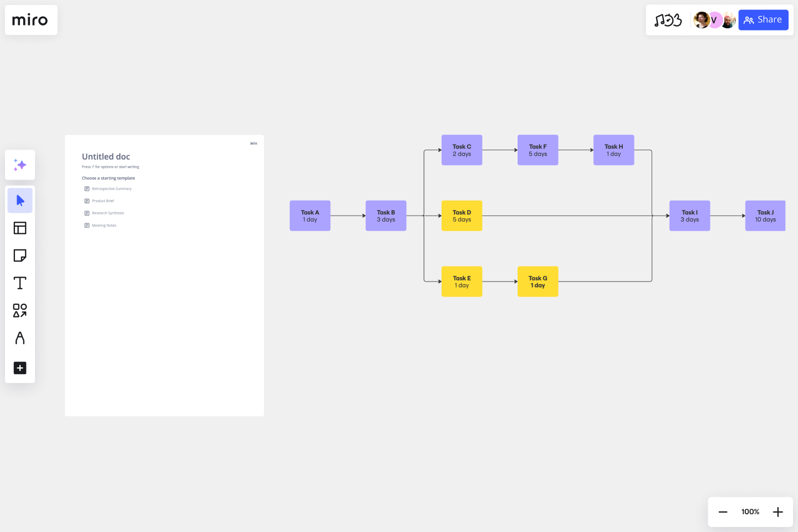Click the blue Share button
798x532 pixels.
[763, 20]
